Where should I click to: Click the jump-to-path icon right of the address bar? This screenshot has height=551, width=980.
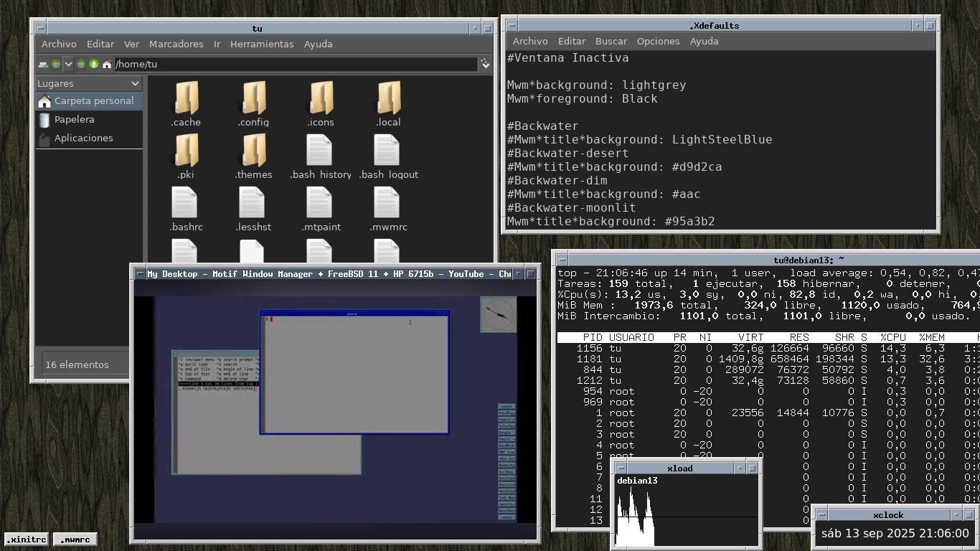pyautogui.click(x=486, y=64)
